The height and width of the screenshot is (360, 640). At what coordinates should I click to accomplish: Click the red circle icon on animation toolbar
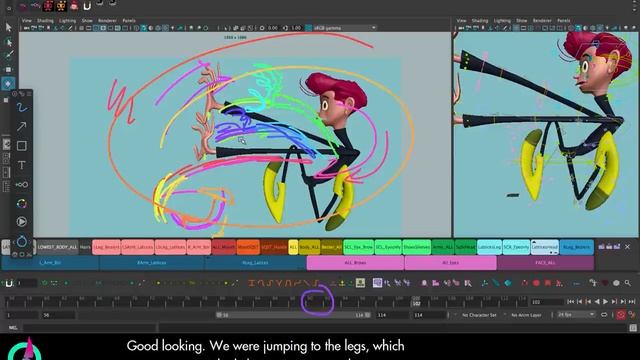[x=536, y=282]
